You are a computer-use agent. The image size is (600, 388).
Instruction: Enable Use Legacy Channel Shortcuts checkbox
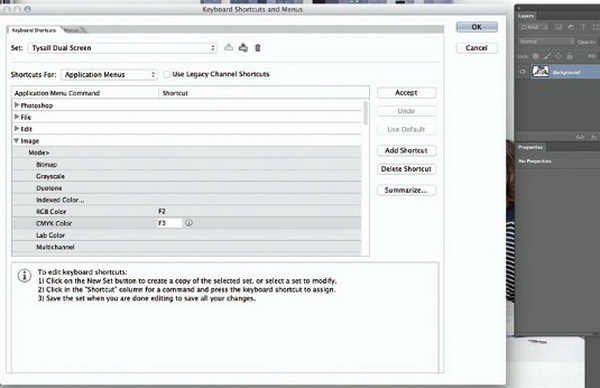coord(167,74)
